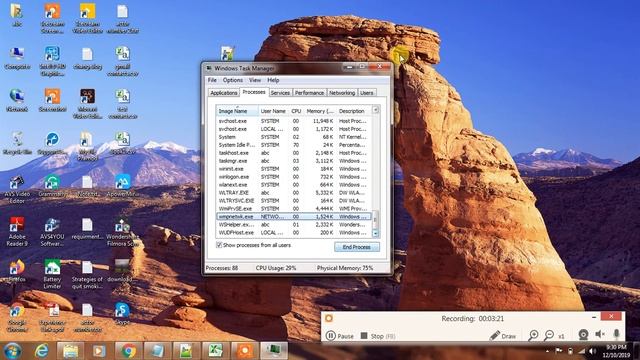Image resolution: width=640 pixels, height=360 pixels.
Task: Switch to the Users tab
Action: click(367, 93)
